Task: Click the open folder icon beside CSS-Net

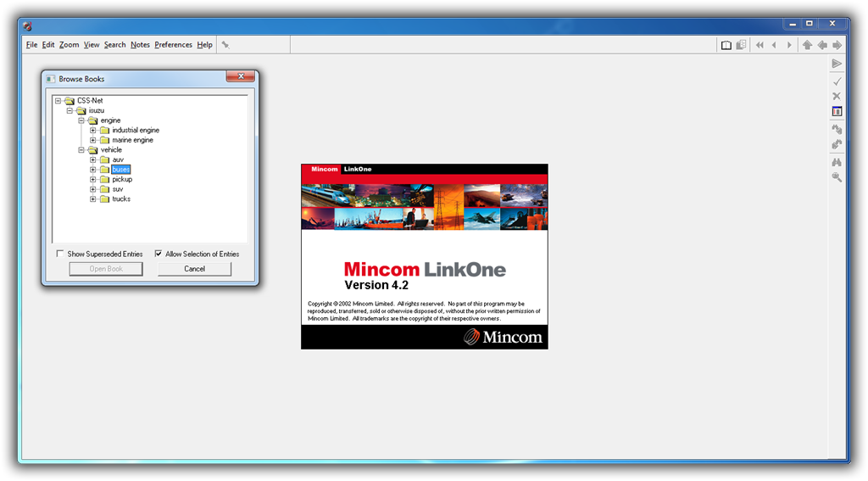Action: point(70,101)
